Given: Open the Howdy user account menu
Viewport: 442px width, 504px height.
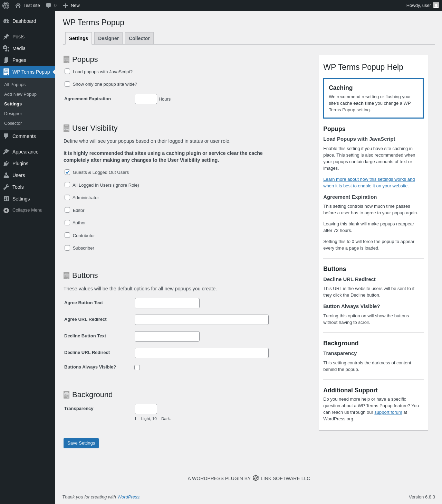Looking at the screenshot, I should (x=422, y=6).
